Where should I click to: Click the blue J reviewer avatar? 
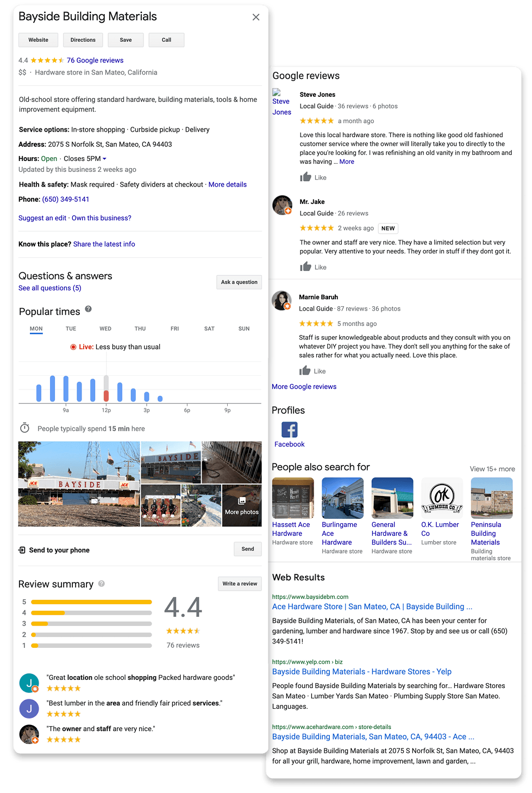[x=29, y=709]
